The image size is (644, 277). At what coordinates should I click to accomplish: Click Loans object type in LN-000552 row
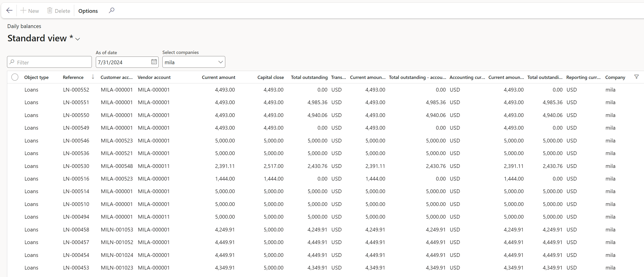(31, 90)
